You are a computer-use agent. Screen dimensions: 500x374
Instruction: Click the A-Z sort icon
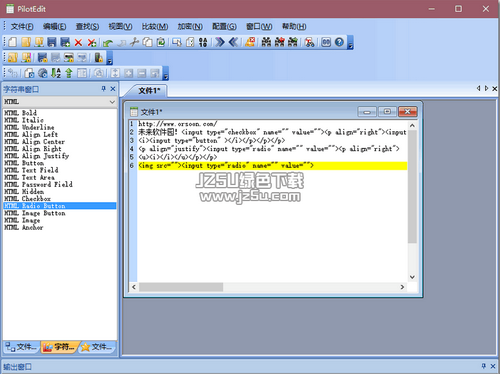pyautogui.click(x=56, y=73)
